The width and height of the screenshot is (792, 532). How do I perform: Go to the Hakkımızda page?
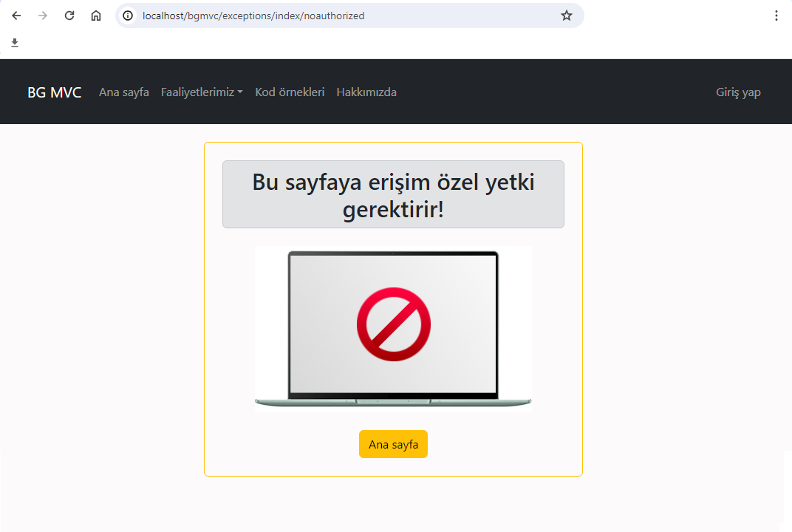[x=366, y=92]
